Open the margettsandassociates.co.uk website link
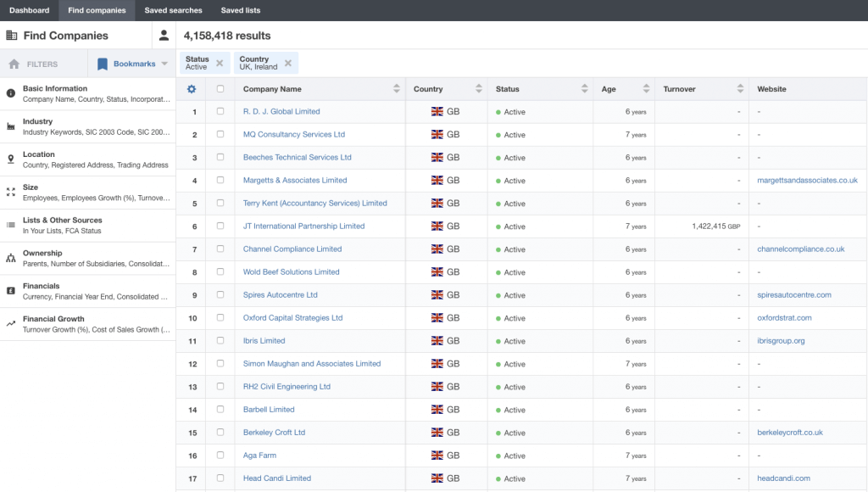Screen dimensions: 868x492 coord(810,180)
